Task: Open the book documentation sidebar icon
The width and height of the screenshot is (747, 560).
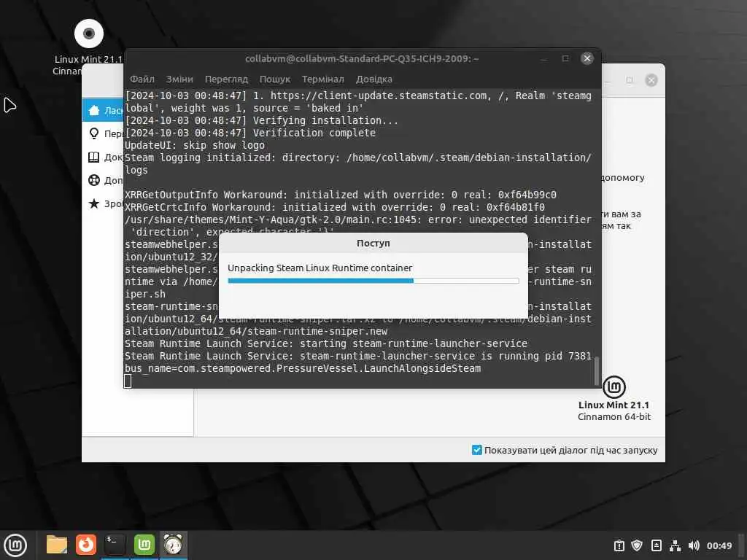Action: click(x=94, y=157)
